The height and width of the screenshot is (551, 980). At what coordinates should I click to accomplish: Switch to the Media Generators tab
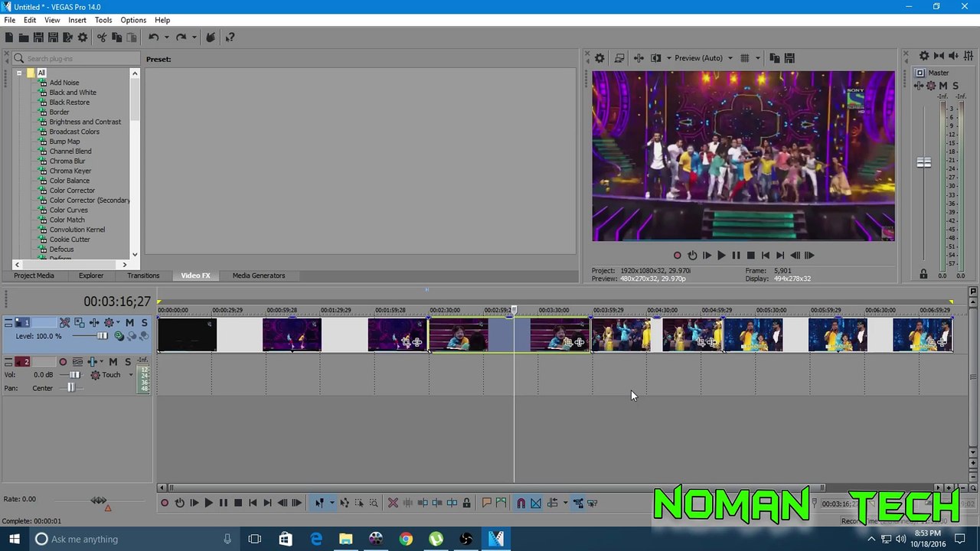[259, 275]
